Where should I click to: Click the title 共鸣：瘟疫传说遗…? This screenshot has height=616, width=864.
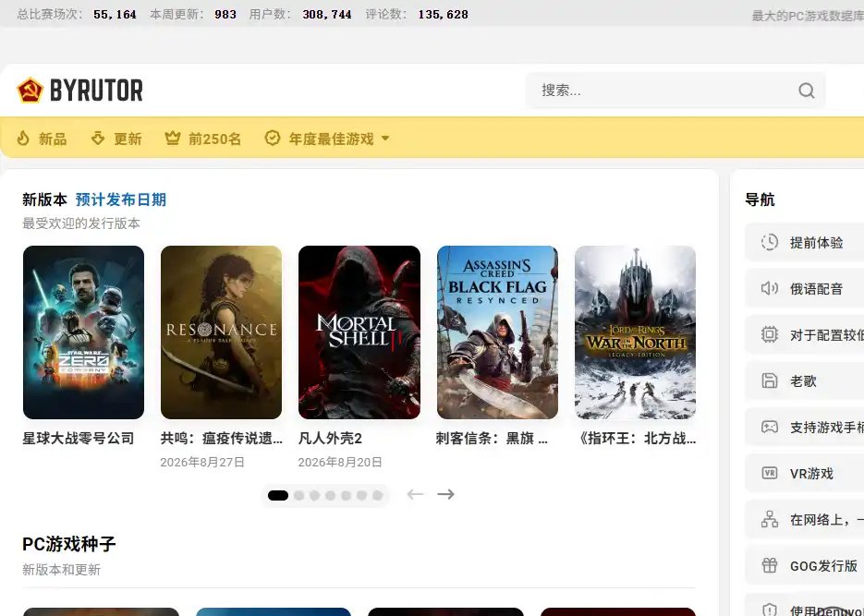[x=222, y=438]
